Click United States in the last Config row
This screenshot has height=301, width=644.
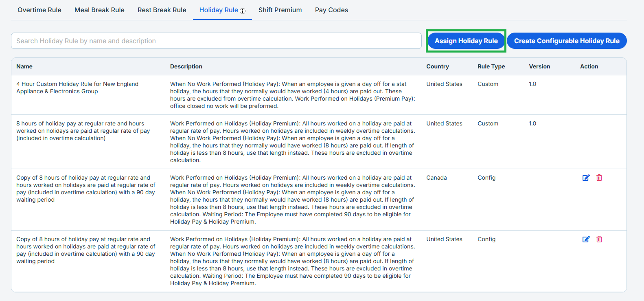(444, 239)
